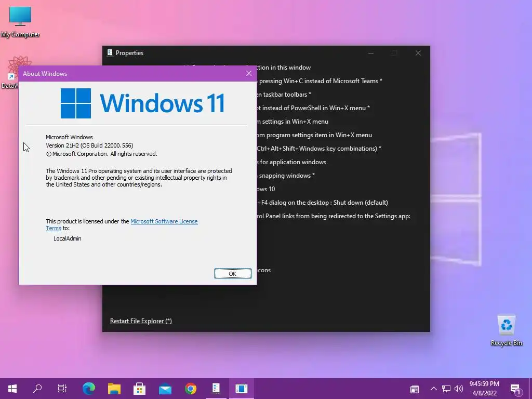This screenshot has width=532, height=399.
Task: Switch to About Windows taskbar icon
Action: (x=241, y=389)
